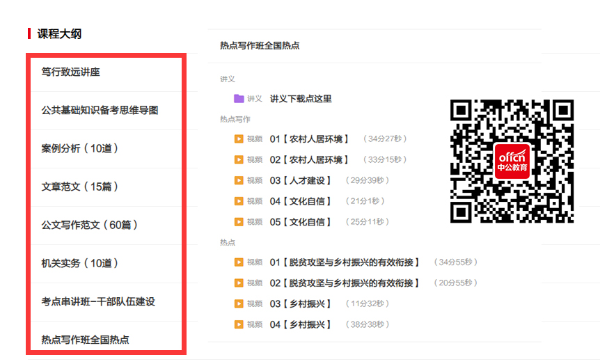Screen dimensions: 600x364
Task: Select 公文写作范文（60篇） item
Action: click(90, 225)
